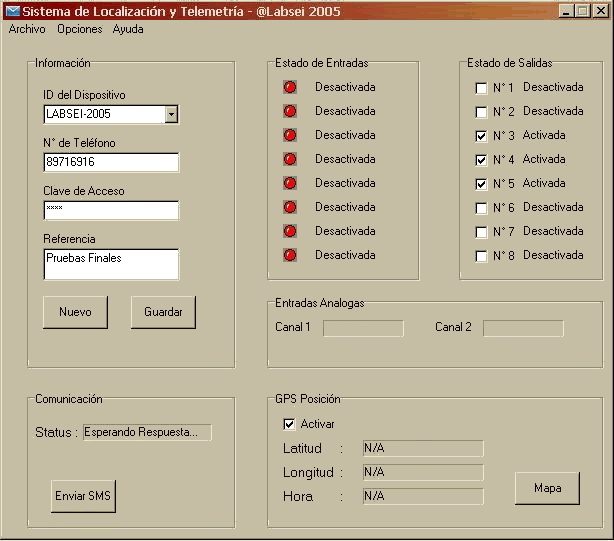614x541 pixels.
Task: Open the Opciones menu
Action: tap(80, 29)
